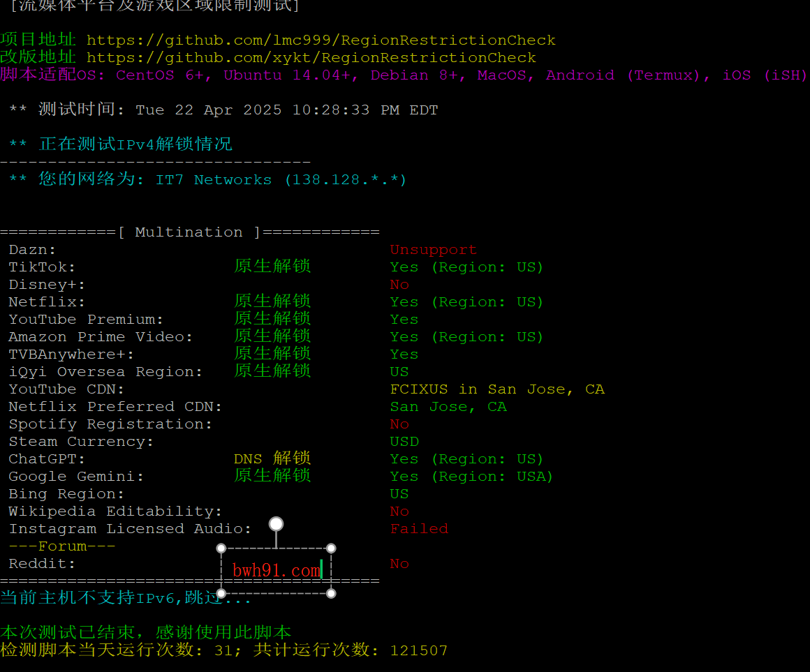The height and width of the screenshot is (672, 810).
Task: Click the 'Bing Region:' label
Action: click(x=66, y=494)
